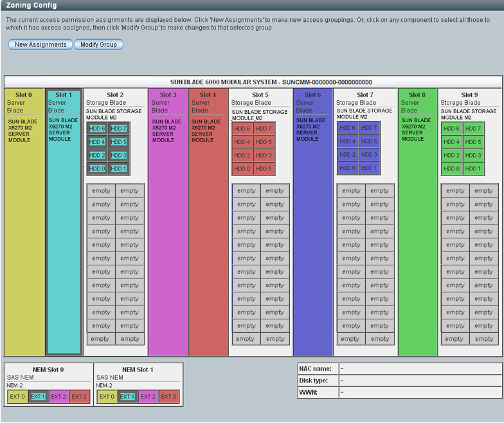Select HDD 6 in Slot 5
This screenshot has width=504, height=423.
click(242, 129)
